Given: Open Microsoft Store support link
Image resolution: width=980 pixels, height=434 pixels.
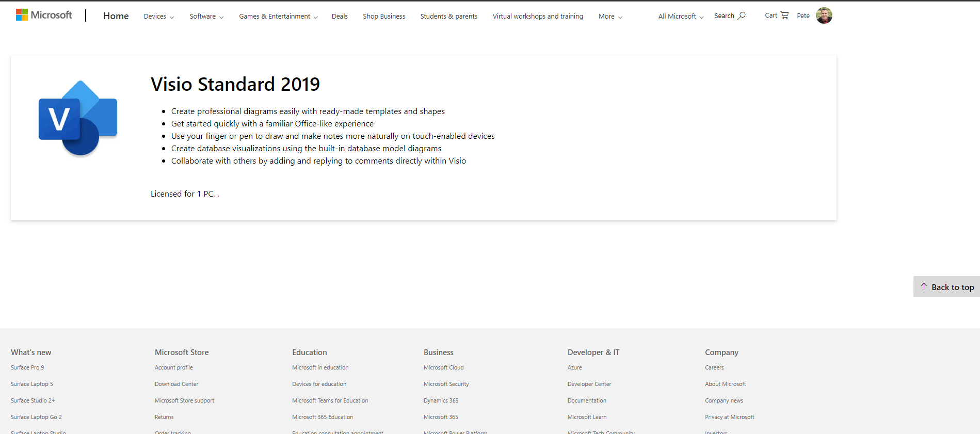Looking at the screenshot, I should pos(184,400).
